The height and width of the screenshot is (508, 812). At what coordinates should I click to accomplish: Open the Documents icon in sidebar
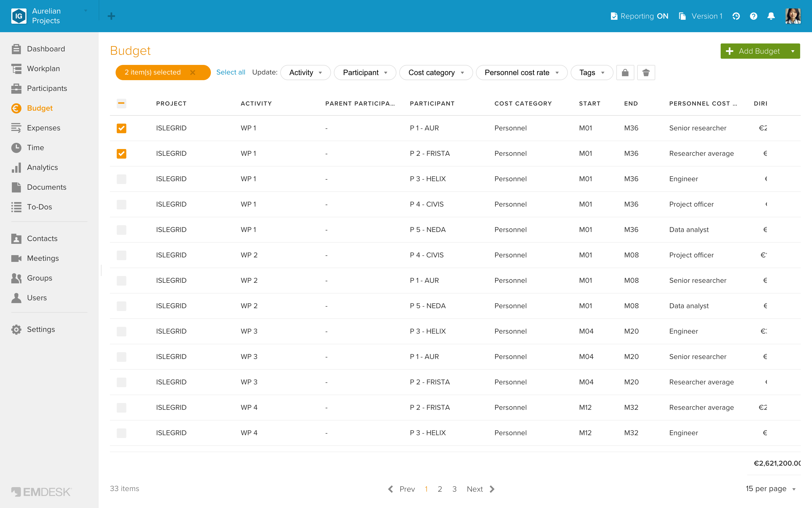(x=16, y=187)
